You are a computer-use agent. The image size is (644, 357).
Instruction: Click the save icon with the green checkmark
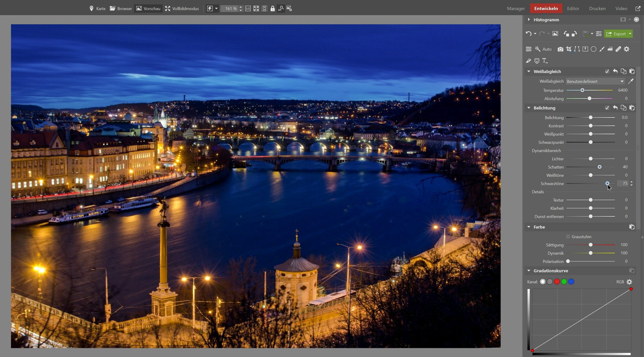click(x=586, y=34)
